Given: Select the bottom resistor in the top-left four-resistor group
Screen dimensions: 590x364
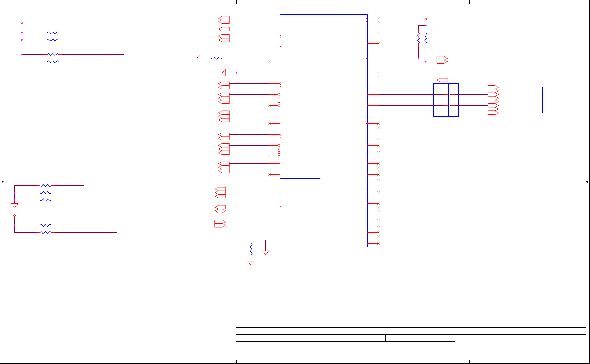Looking at the screenshot, I should click(x=53, y=62).
